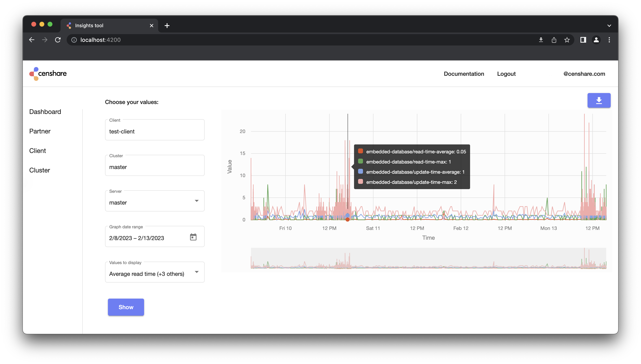641x364 pixels.
Task: Open the browser share menu
Action: coord(554,40)
